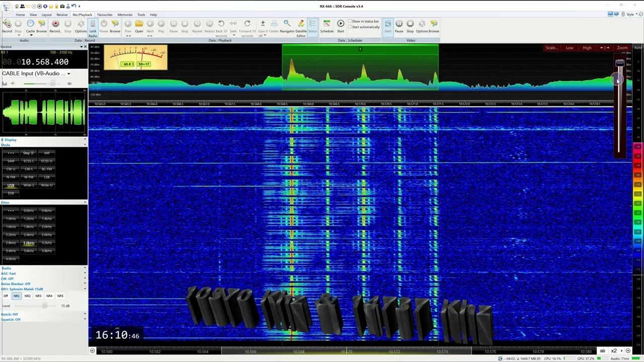Screen dimensions: 644x362
Task: Select NR3 noise reduction
Action: [x=38, y=296]
